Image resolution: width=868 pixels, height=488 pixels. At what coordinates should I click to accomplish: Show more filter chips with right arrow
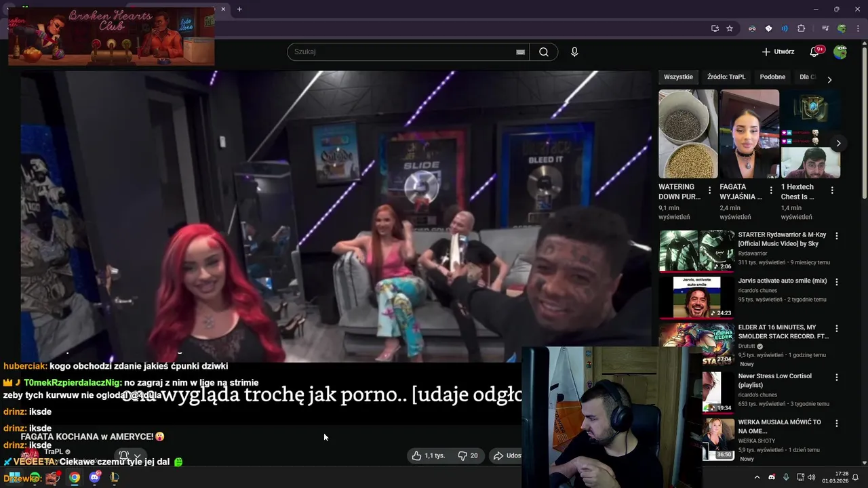pyautogui.click(x=829, y=79)
